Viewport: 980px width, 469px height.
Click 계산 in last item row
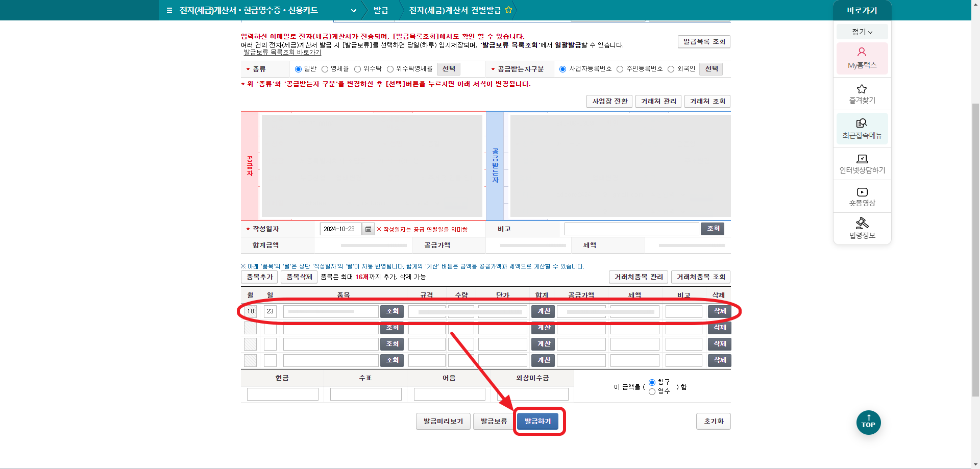click(543, 360)
